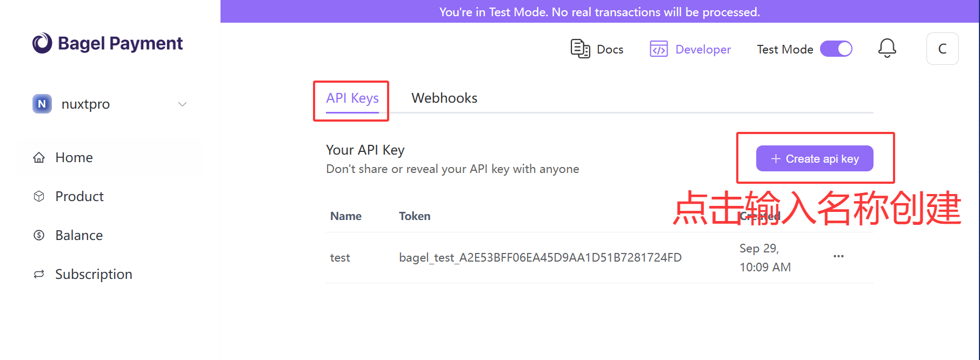Turn off the Test Mode switch

pos(836,49)
